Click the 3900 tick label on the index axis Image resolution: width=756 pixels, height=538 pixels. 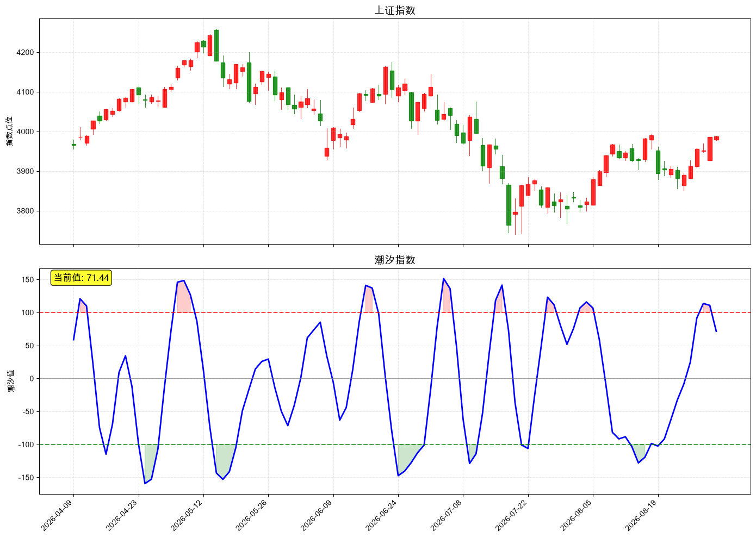click(x=26, y=172)
